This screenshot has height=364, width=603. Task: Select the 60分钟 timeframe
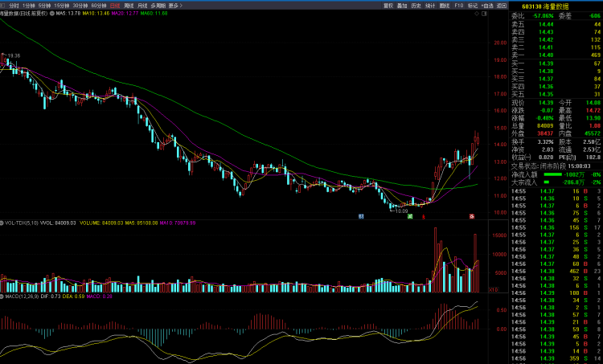tap(100, 5)
